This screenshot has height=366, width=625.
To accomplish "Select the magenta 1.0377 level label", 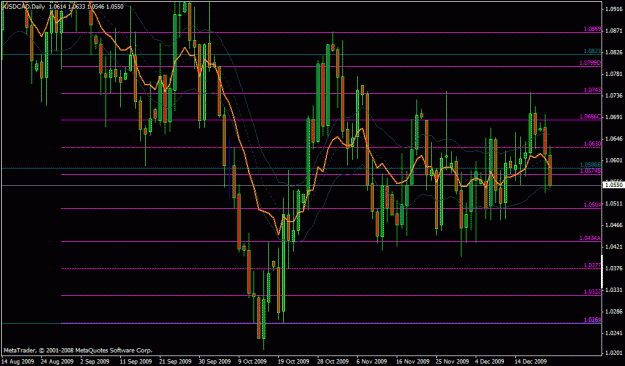I will point(592,265).
